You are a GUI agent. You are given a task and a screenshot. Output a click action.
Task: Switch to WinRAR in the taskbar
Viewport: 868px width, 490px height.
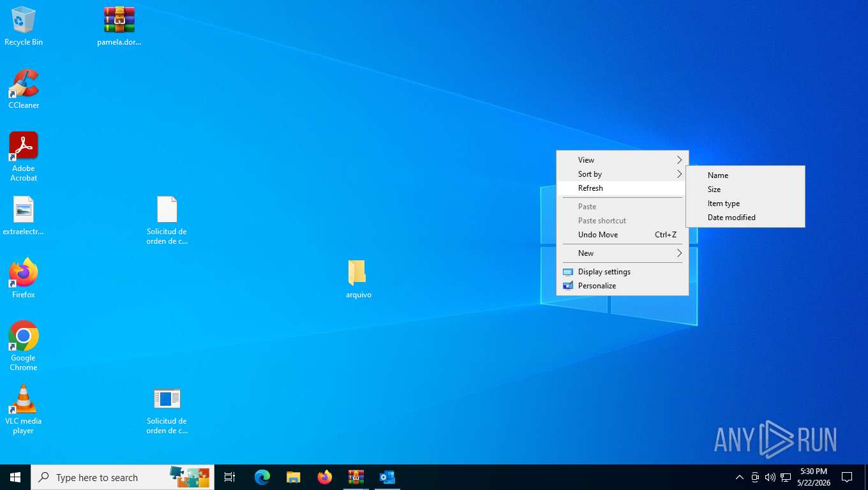point(355,477)
